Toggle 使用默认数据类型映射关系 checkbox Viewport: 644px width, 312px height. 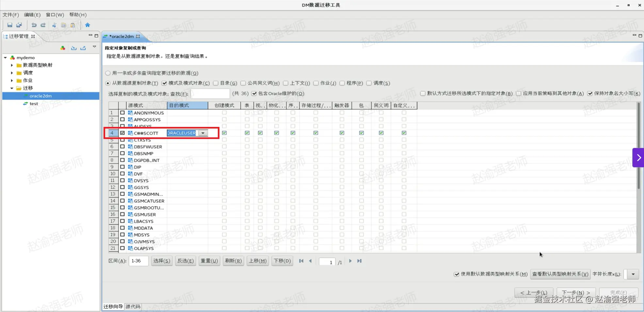pos(457,274)
